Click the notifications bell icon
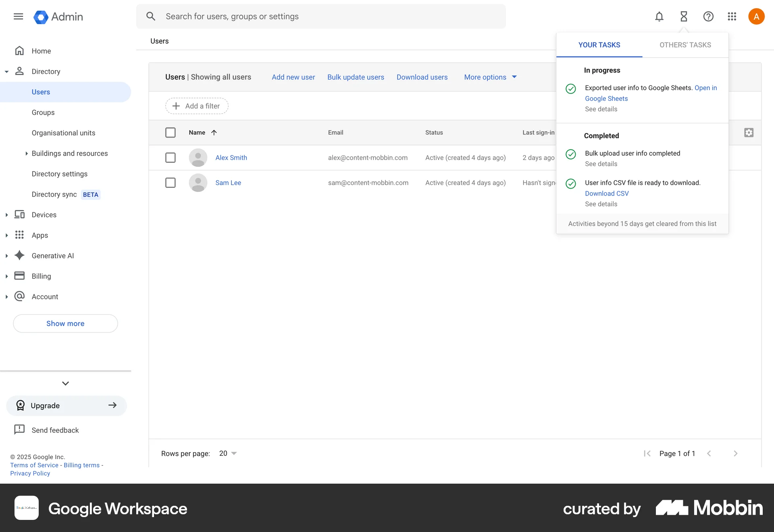The width and height of the screenshot is (774, 532). tap(659, 17)
